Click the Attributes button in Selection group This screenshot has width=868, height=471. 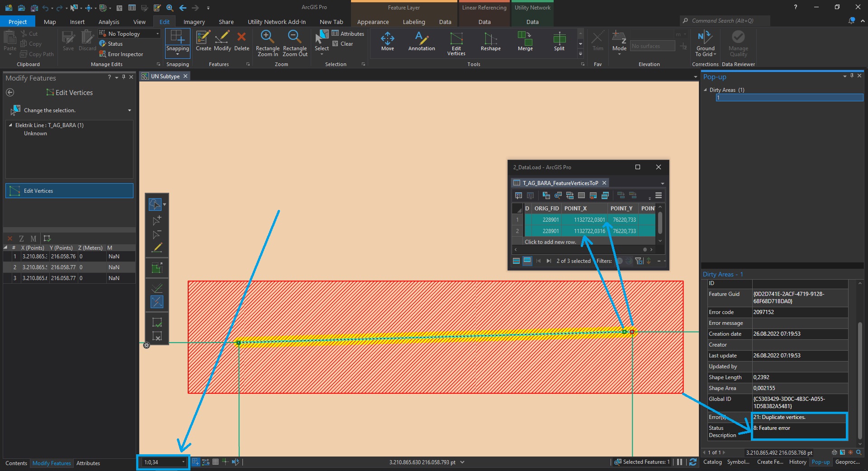(x=348, y=33)
